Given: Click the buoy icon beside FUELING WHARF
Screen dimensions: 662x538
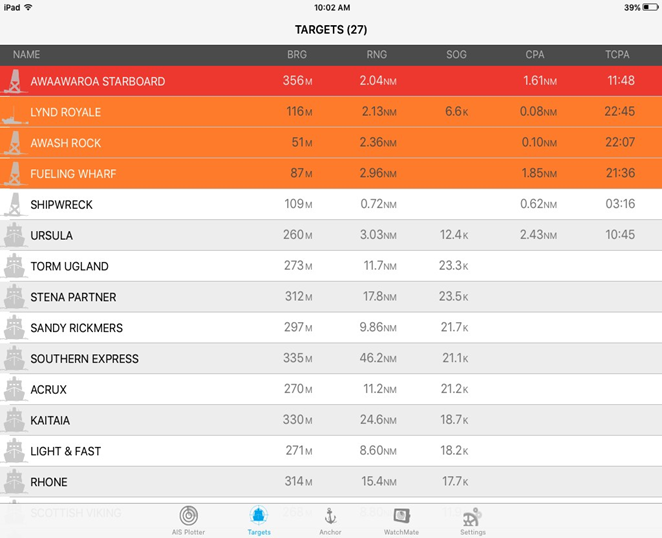Looking at the screenshot, I should (15, 174).
